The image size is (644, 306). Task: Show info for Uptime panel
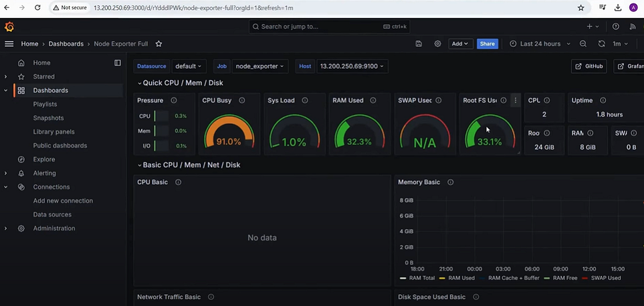[x=603, y=100]
